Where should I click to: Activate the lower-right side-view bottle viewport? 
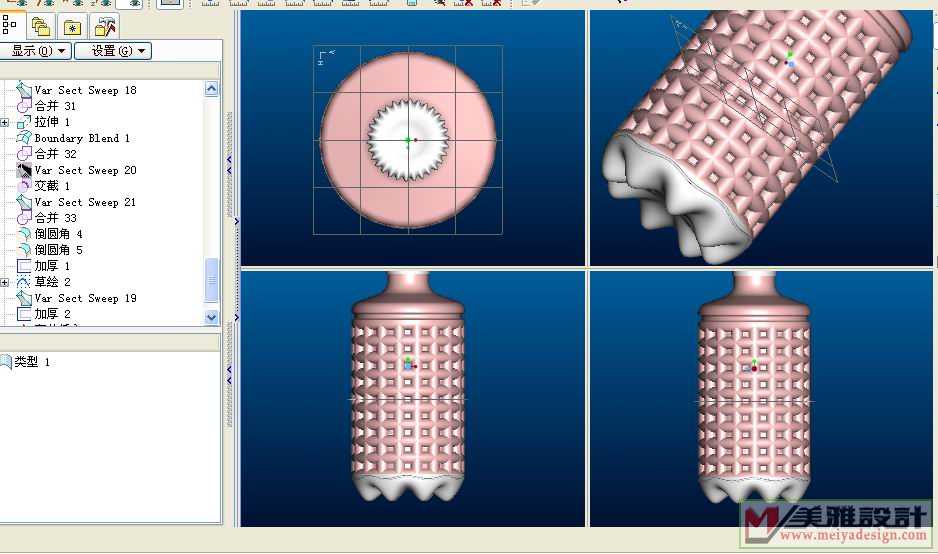pos(761,399)
